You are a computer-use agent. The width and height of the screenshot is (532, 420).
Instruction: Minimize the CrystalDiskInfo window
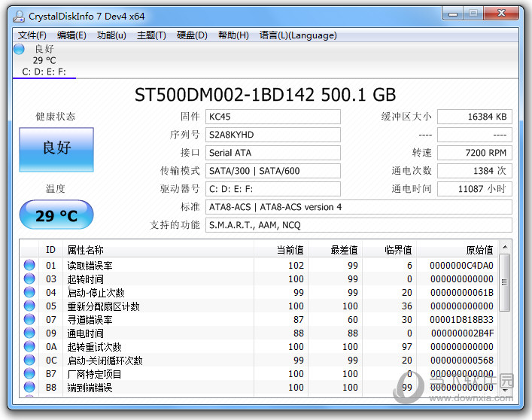(x=452, y=14)
